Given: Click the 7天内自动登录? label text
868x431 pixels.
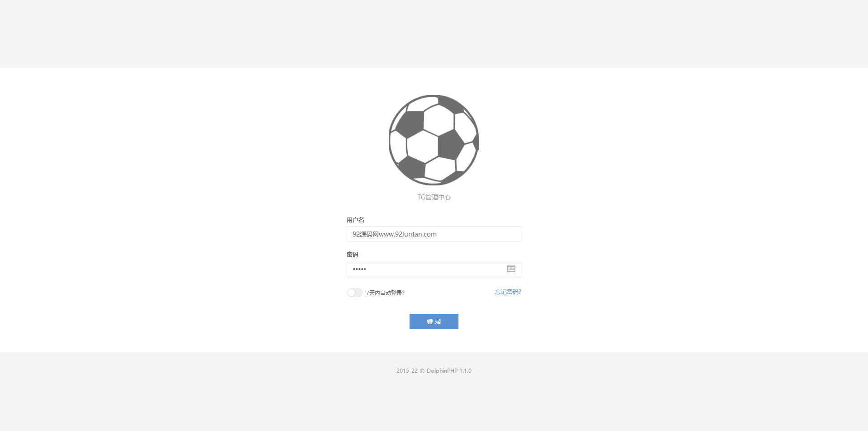Looking at the screenshot, I should coord(385,293).
